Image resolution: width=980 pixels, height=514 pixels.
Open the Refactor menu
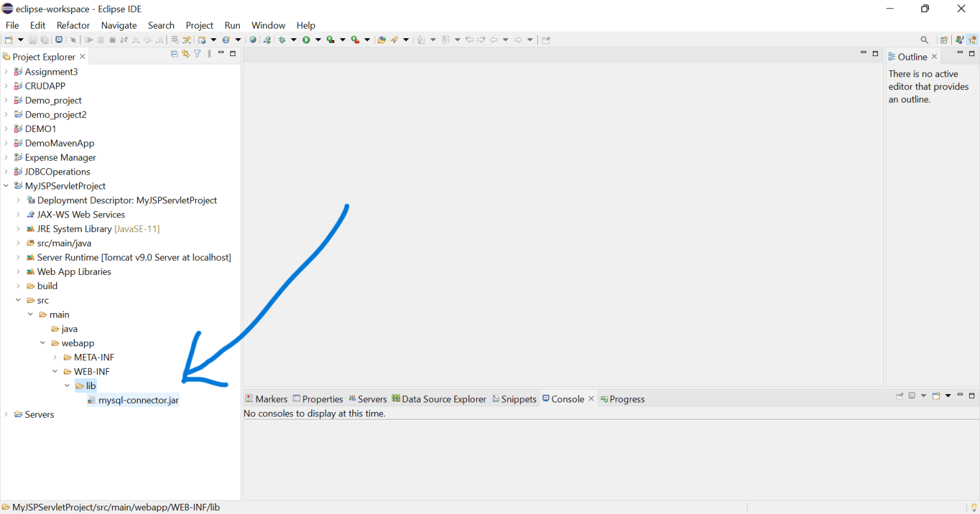tap(73, 26)
